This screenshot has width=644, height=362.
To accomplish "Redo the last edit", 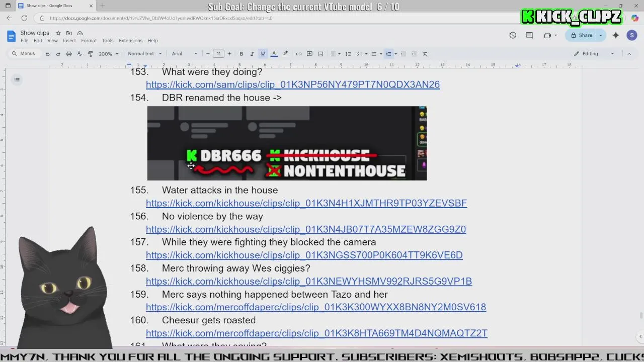I will (x=58, y=54).
